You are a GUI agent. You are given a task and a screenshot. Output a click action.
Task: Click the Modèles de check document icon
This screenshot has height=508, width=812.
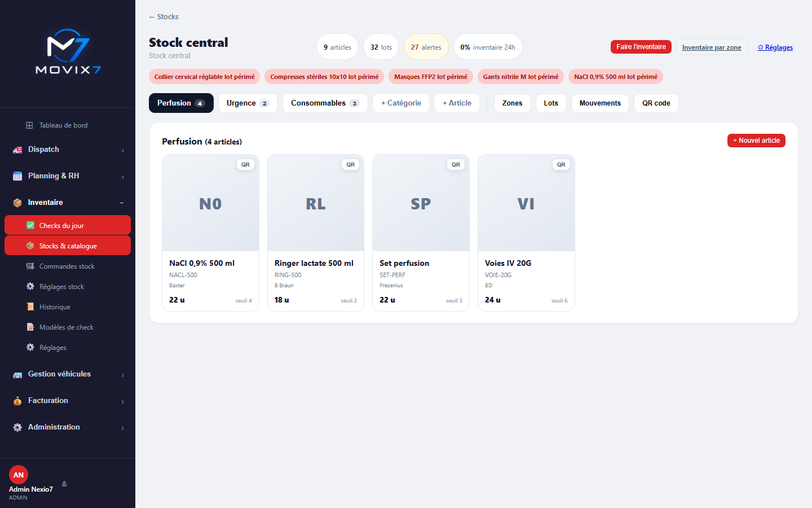(x=30, y=327)
